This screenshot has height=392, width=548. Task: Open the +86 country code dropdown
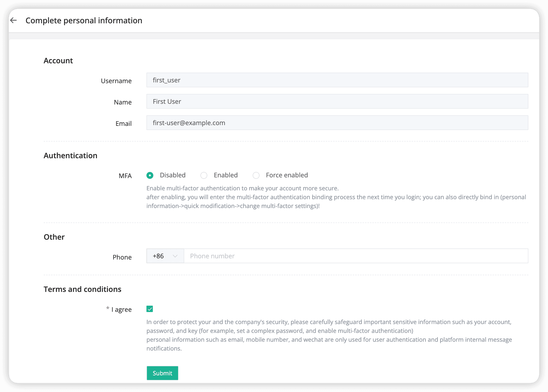(165, 256)
